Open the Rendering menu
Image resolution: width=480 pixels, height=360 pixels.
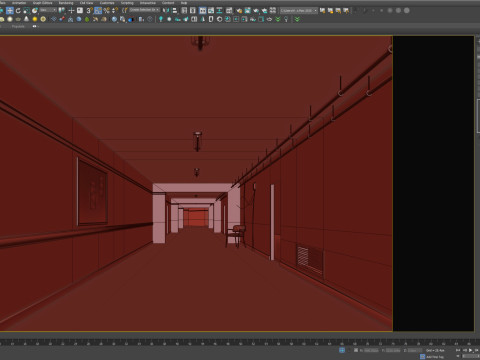point(66,3)
